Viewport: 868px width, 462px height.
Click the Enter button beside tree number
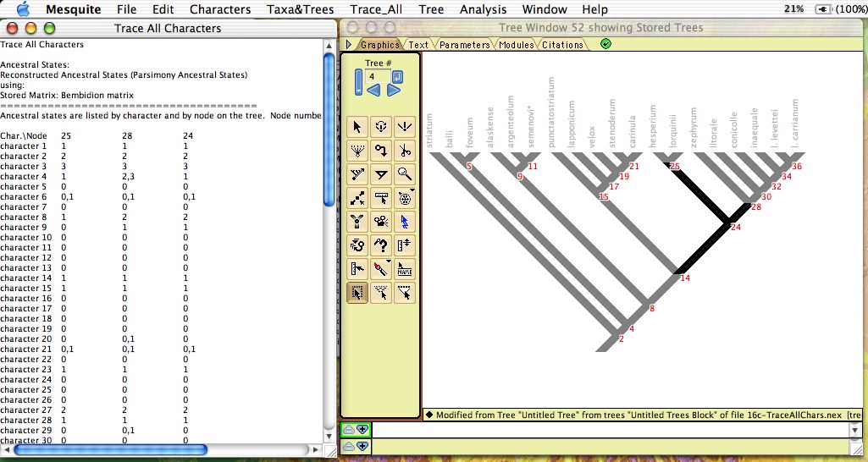pyautogui.click(x=397, y=77)
